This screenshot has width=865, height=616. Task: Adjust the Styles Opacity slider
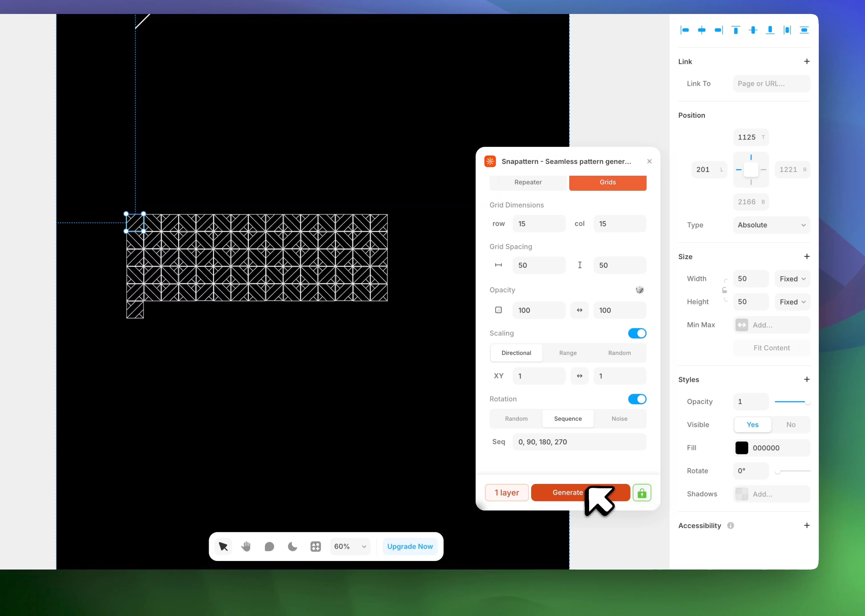coord(792,402)
